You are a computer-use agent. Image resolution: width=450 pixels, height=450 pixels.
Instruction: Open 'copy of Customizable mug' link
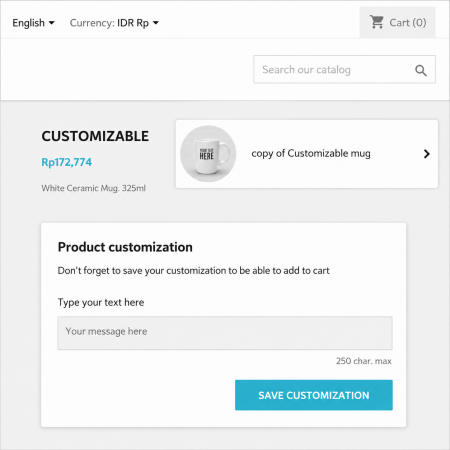pyautogui.click(x=311, y=153)
